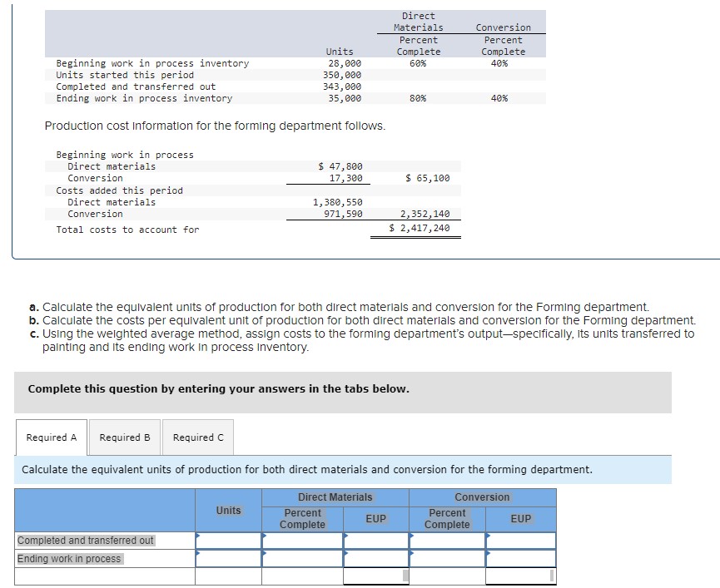Image resolution: width=720 pixels, height=588 pixels.
Task: Click the $ 65,100 beginning WIP subtotal
Action: (428, 178)
